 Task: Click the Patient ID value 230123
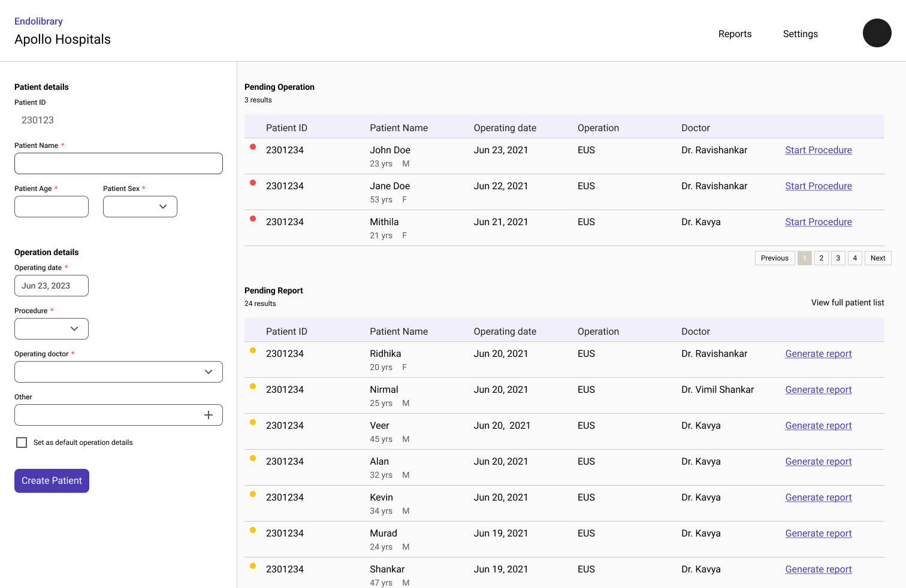(38, 120)
